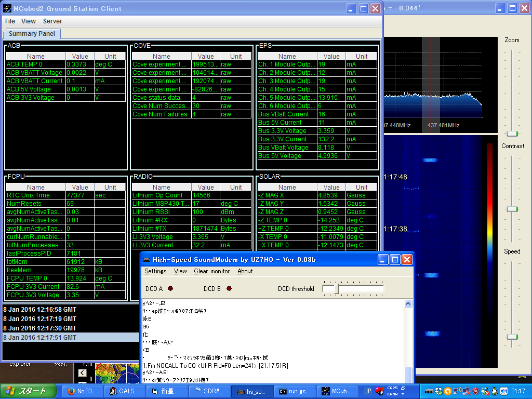Click Clear monitor in SoundModem

212,271
